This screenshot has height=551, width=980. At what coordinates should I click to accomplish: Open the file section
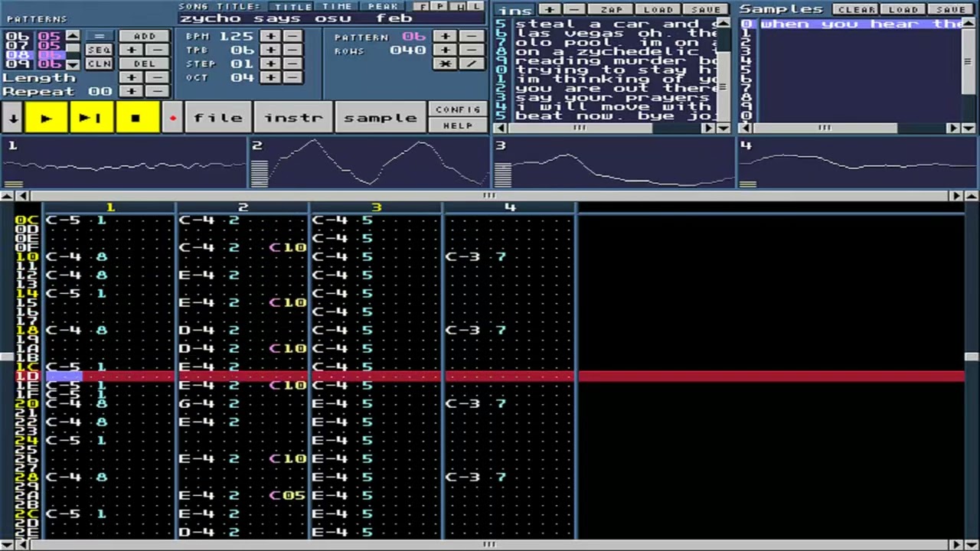point(218,118)
